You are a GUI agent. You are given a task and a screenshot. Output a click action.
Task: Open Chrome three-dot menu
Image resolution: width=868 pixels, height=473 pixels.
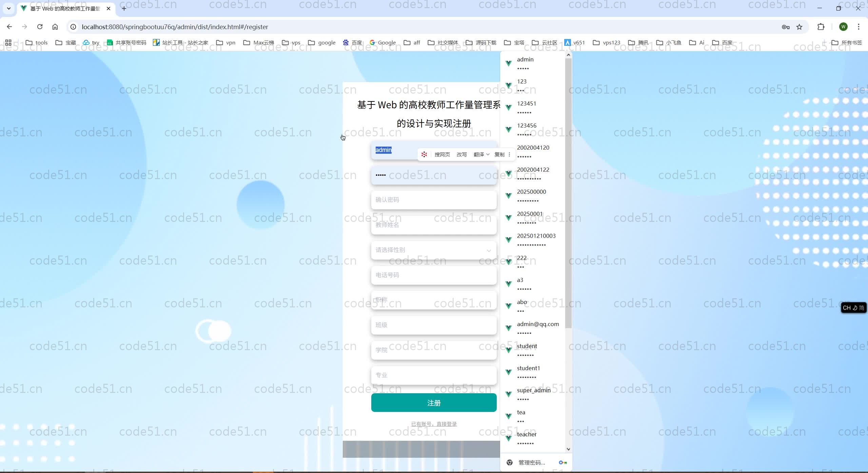coord(859,27)
